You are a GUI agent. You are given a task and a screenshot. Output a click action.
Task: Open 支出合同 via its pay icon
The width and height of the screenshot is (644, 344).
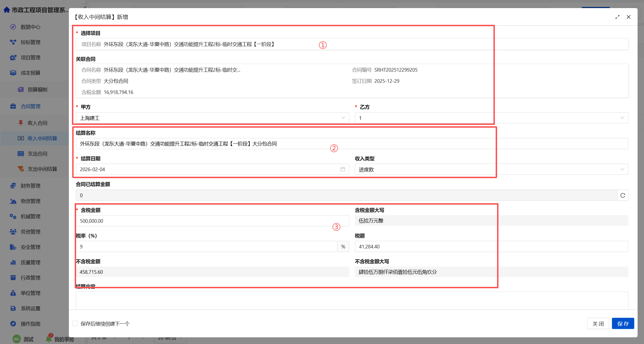[x=21, y=153]
